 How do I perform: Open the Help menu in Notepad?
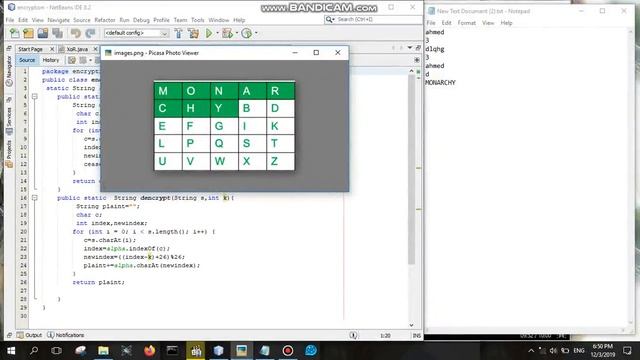(506, 23)
